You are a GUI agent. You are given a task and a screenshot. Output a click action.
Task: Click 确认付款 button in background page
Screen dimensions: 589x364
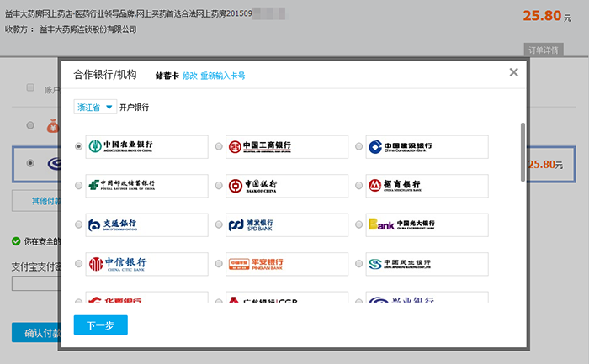[x=36, y=333]
